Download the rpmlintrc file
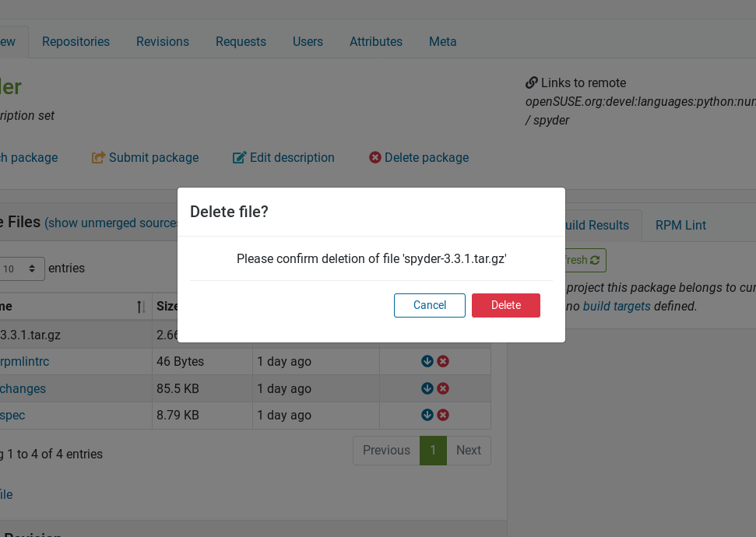This screenshot has width=756, height=537. pos(427,361)
